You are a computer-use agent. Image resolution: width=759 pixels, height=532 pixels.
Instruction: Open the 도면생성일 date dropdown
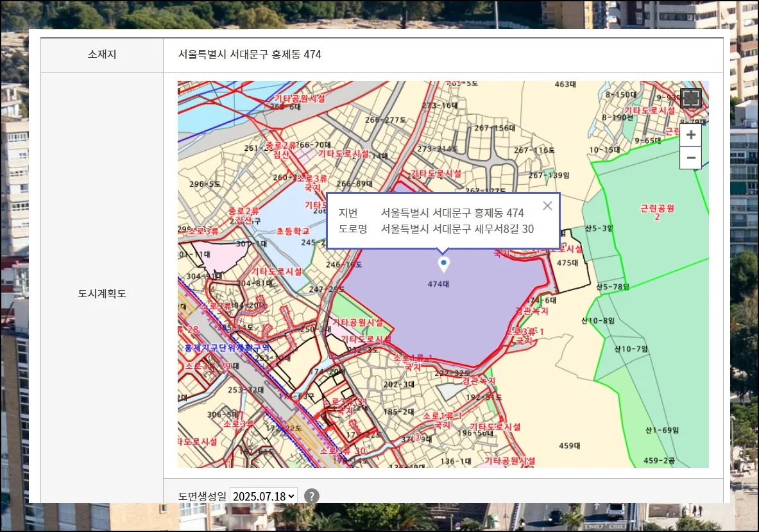click(264, 496)
